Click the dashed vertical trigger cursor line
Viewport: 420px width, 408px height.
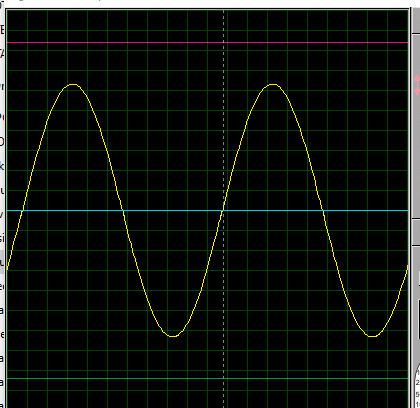click(223, 209)
